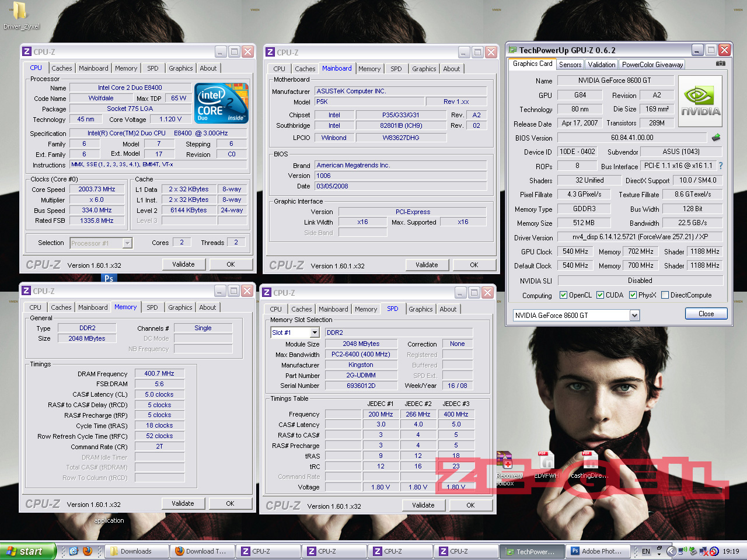Open the EDVFWH PDF desktop icon
The width and height of the screenshot is (747, 560).
click(x=546, y=465)
